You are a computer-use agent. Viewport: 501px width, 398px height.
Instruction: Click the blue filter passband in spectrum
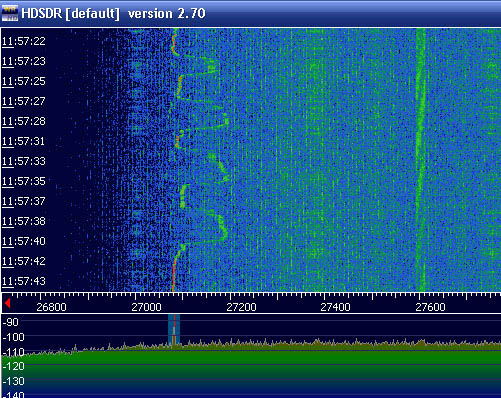click(174, 330)
